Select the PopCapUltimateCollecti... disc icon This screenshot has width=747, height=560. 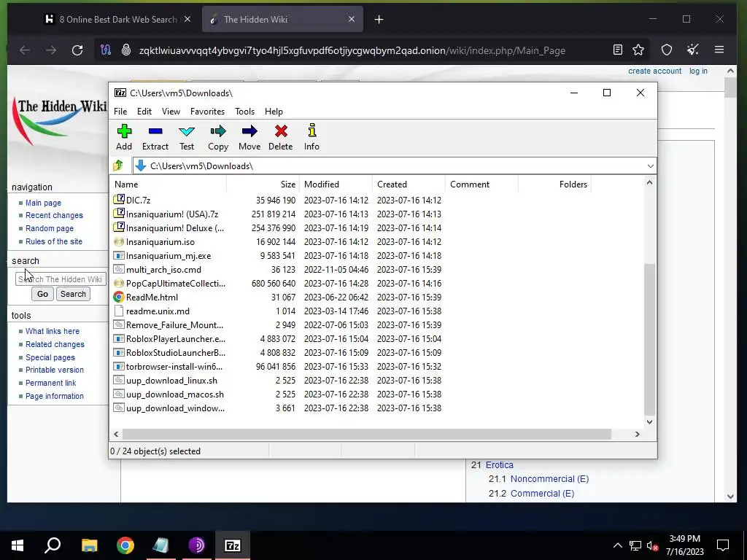119,284
